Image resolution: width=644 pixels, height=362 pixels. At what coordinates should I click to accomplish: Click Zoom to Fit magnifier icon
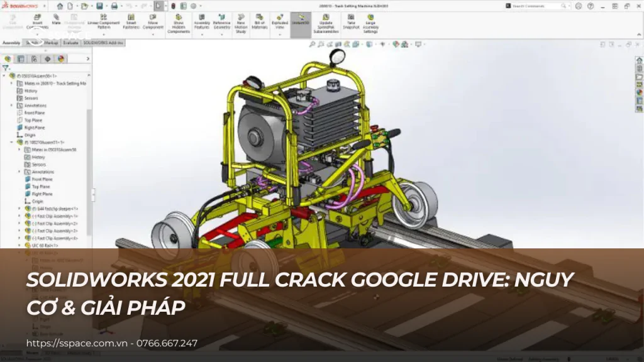coord(312,45)
